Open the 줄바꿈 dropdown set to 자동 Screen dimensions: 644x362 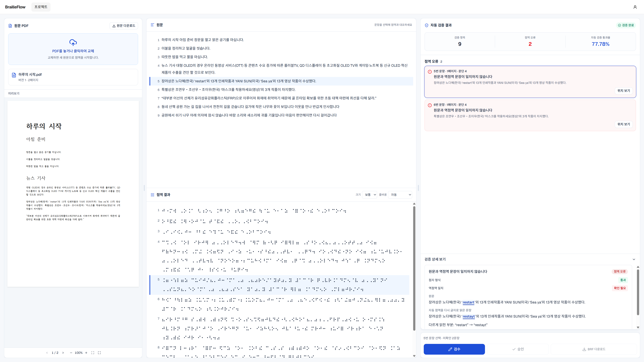tap(400, 195)
